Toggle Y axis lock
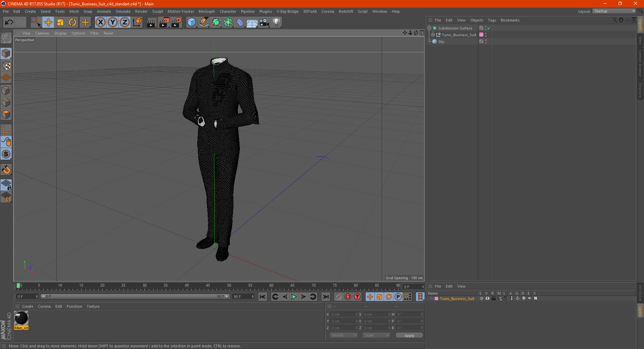Screen dimensions: 644x349 (x=113, y=22)
